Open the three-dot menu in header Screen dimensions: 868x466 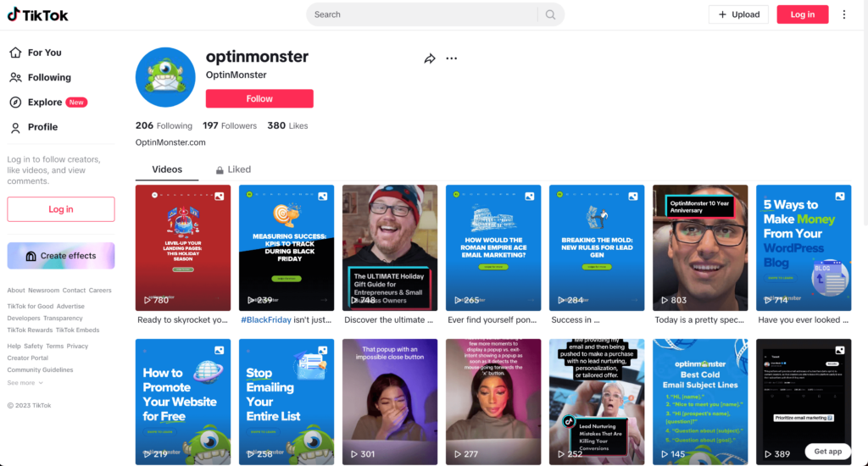click(x=844, y=14)
